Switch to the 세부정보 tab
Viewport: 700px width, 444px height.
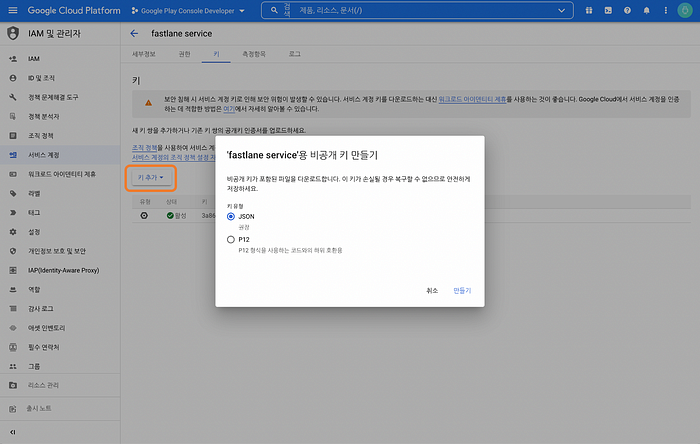[x=144, y=54]
